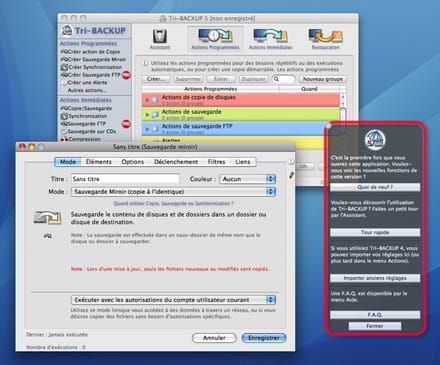
Task: Open Actions Immédiates toolbar icon
Action: click(x=270, y=39)
